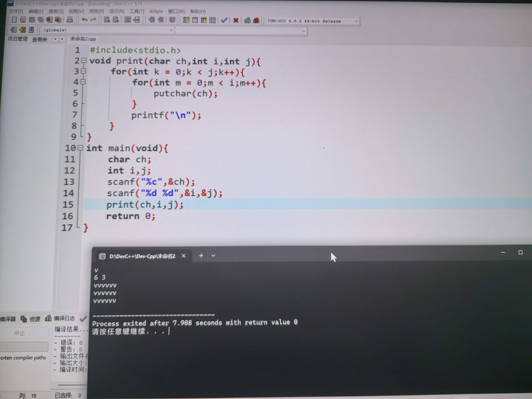Collapse the fold marker on line 2
This screenshot has height=399, width=532.
(84, 60)
